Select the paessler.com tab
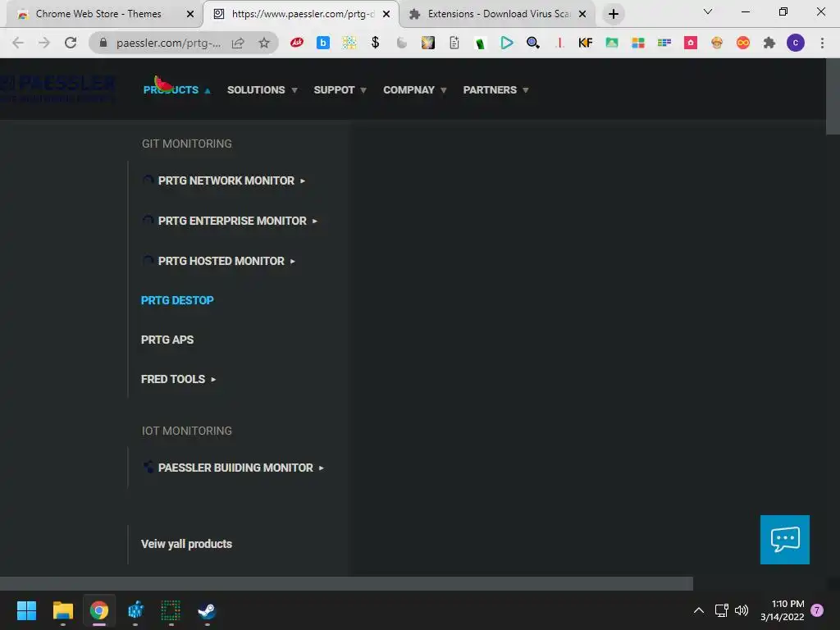 (x=300, y=14)
